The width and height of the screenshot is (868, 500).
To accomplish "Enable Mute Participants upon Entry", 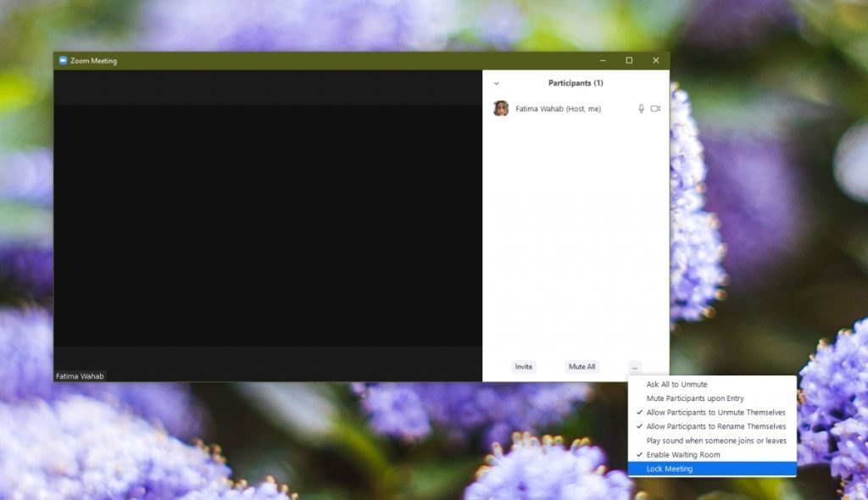I will 695,398.
